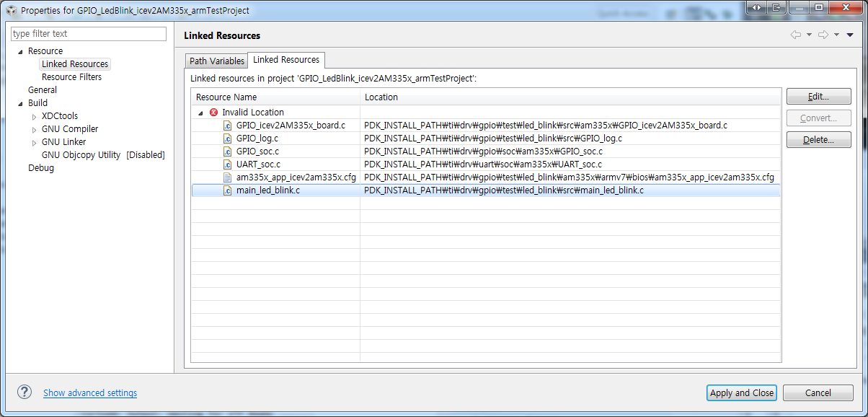The width and height of the screenshot is (868, 417).
Task: Click Apply and Close
Action: (742, 392)
